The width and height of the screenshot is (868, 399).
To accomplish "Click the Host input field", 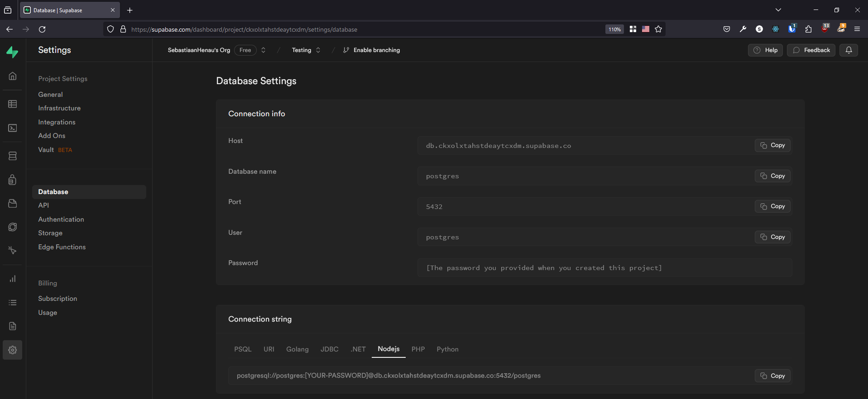I will [x=605, y=146].
